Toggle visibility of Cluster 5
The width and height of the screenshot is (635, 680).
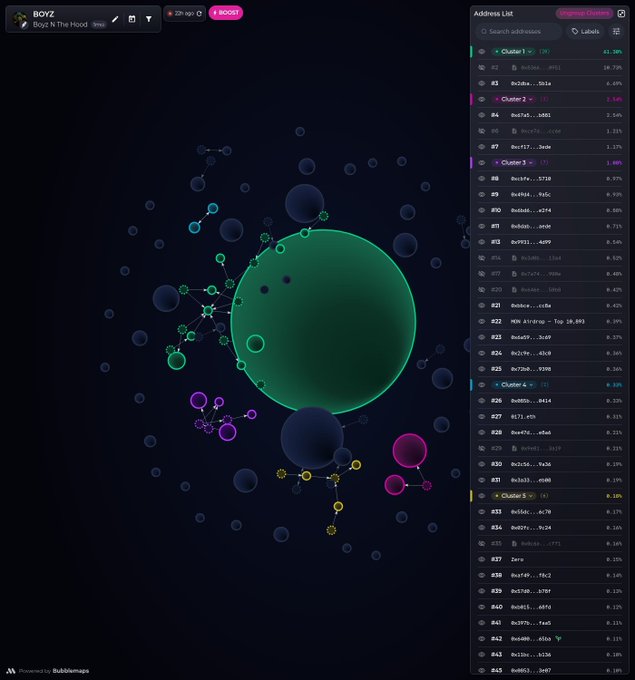pos(481,496)
